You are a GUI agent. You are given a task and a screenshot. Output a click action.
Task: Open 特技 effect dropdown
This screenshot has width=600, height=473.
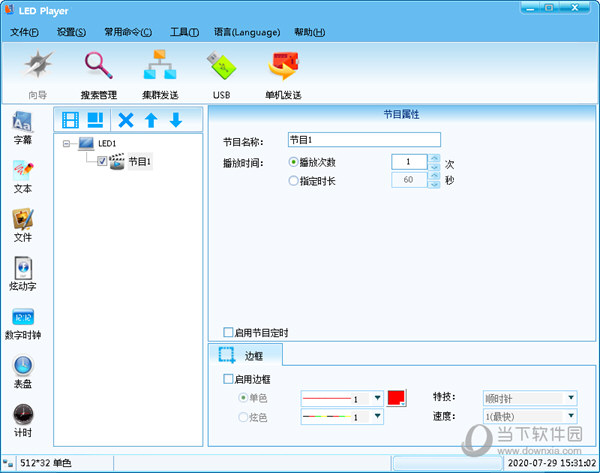pos(571,398)
